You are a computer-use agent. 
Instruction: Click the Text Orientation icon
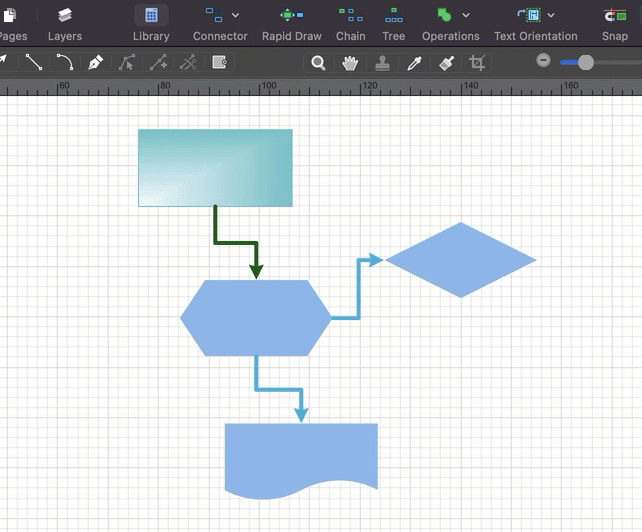[529, 15]
